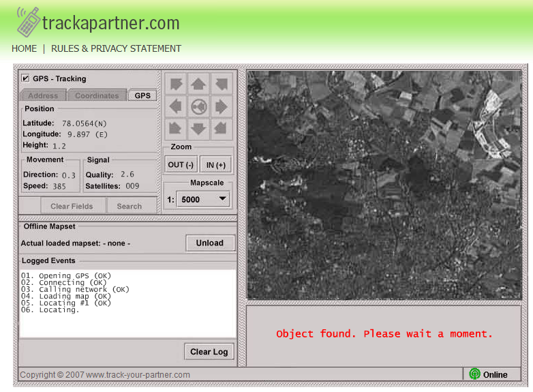Pan map right with the east arrow
Image resolution: width=533 pixels, height=392 pixels.
coord(222,107)
